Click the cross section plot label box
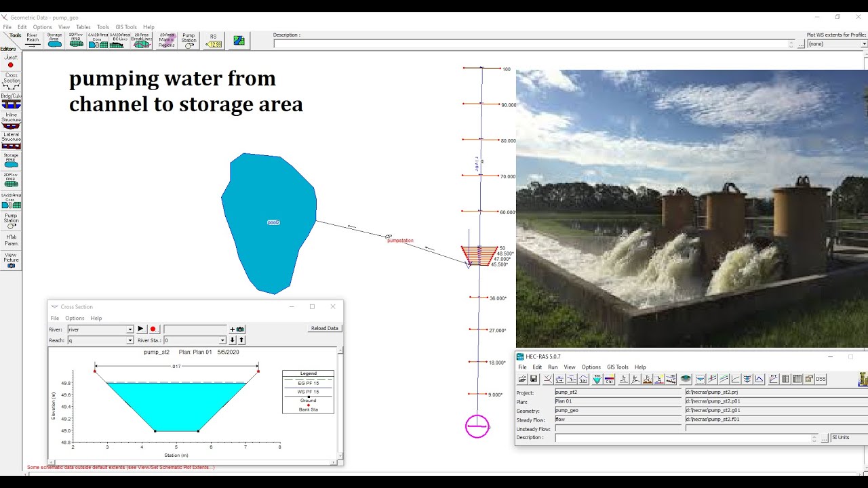 308,392
